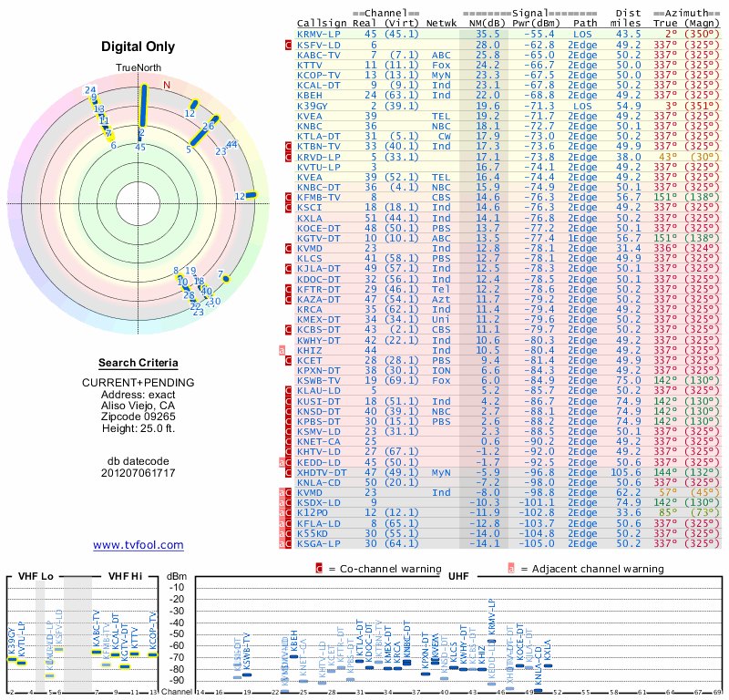Viewport: 729px width, 700px height.
Task: Click the db datecode value 201207061717
Action: coord(139,473)
